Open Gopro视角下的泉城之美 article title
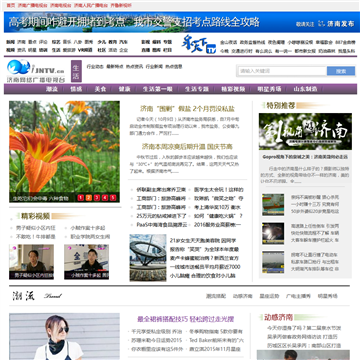360x360 pixels. (x=305, y=156)
